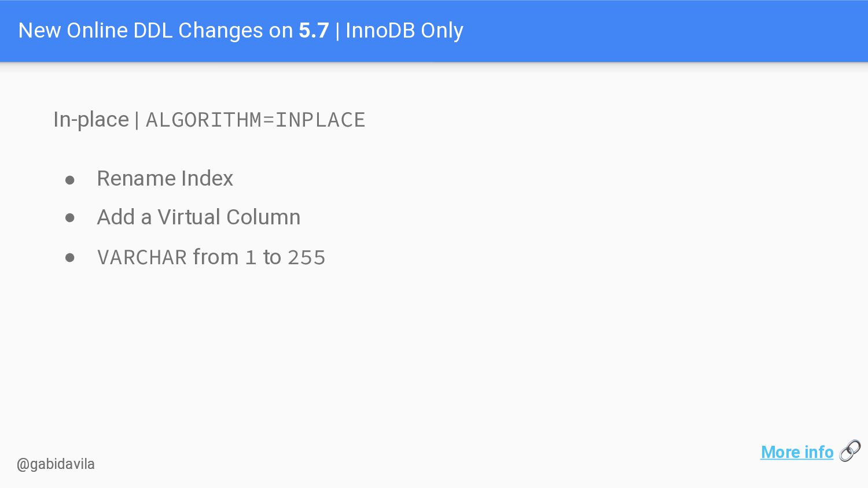Image resolution: width=868 pixels, height=488 pixels.
Task: Click the bullet dot beside VARCHAR line
Action: (x=70, y=257)
